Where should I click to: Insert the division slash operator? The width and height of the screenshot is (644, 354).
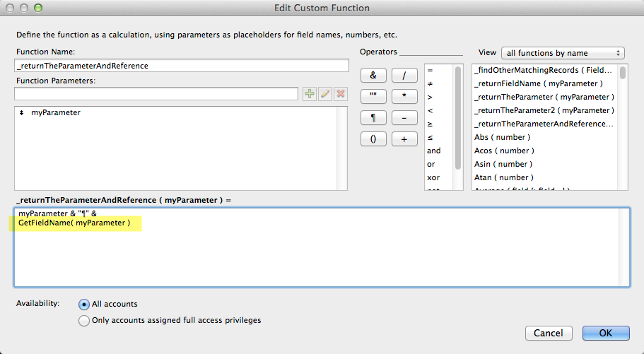pos(404,76)
